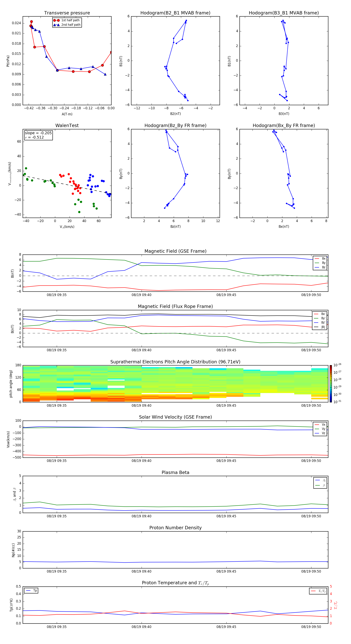Click the beta_p entry in plasma beta legend
The height and width of the screenshot is (644, 351).
pyautogui.click(x=321, y=480)
